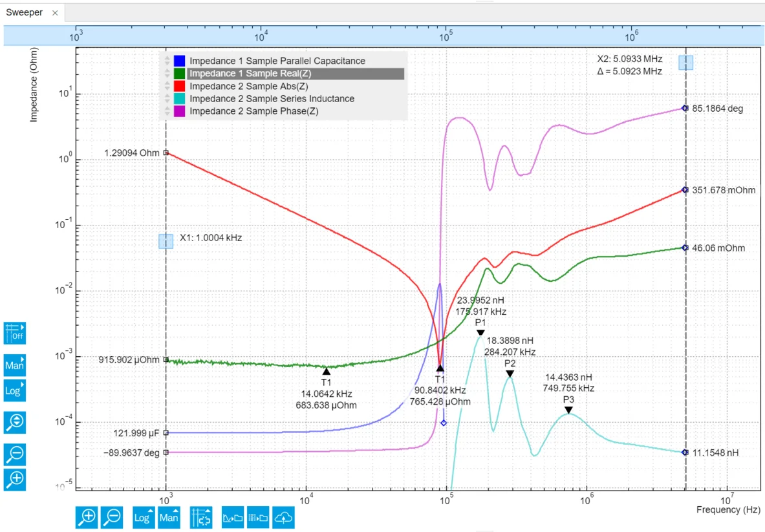Click the green color swatch for Impedance 1 Sample Real(Z)

[x=179, y=73]
